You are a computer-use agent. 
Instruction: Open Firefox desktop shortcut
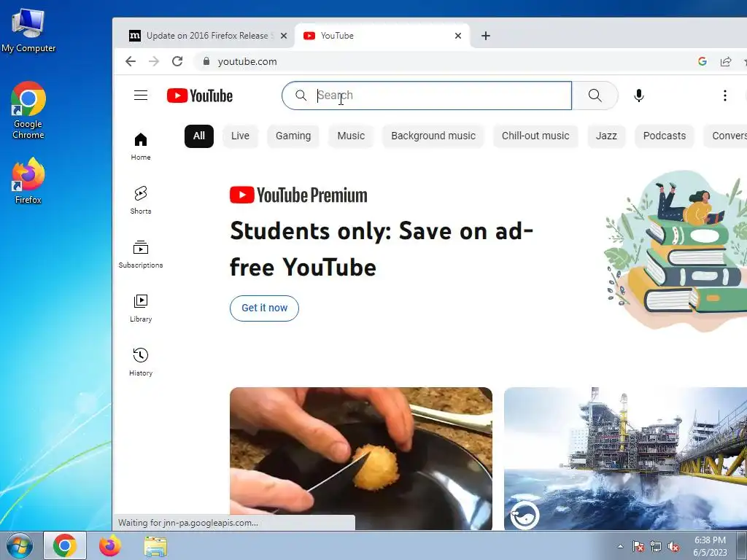click(x=28, y=181)
